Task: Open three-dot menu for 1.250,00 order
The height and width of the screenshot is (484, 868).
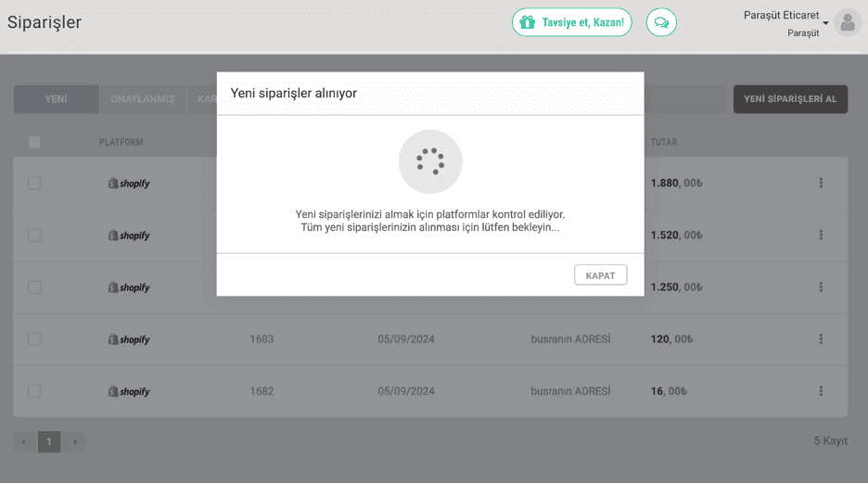Action: [x=821, y=287]
